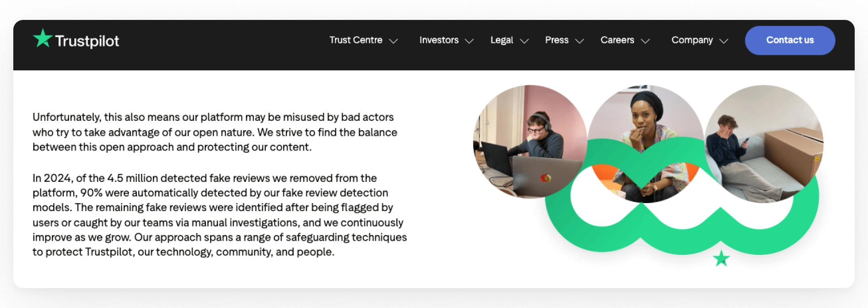Click the green Trustpilot star logo icon

tap(43, 38)
